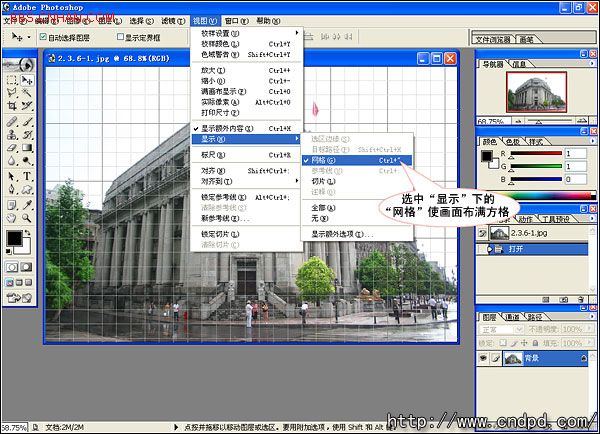Open the layer blend mode 正常 dropdown
The width and height of the screenshot is (600, 434).
(x=506, y=328)
